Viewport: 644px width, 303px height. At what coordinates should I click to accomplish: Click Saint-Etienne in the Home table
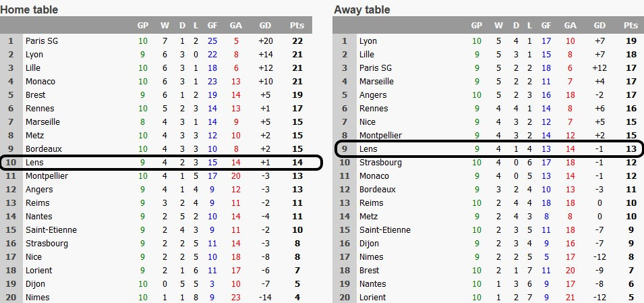pyautogui.click(x=51, y=230)
